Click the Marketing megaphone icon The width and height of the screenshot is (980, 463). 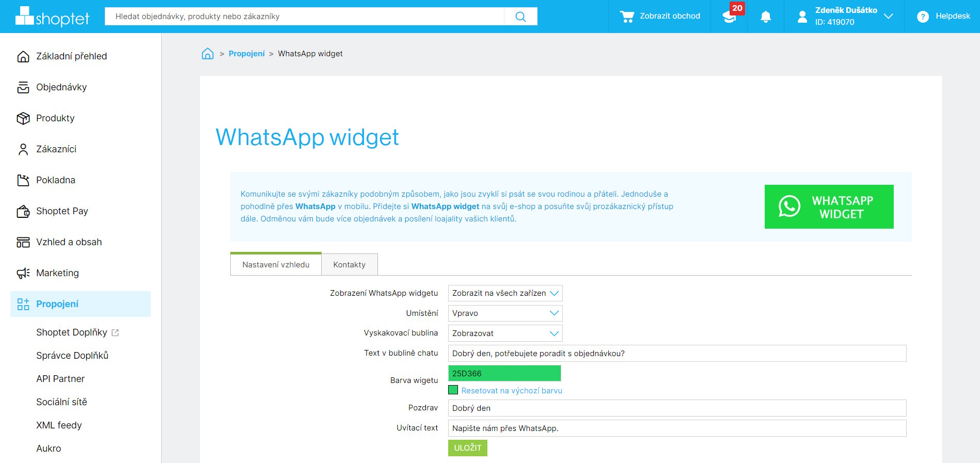(x=23, y=273)
